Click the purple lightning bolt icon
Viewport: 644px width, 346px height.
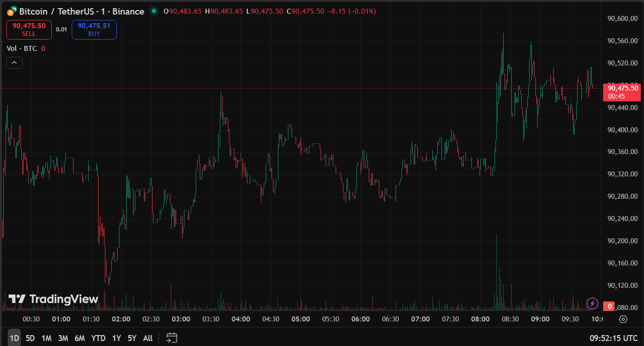point(592,303)
